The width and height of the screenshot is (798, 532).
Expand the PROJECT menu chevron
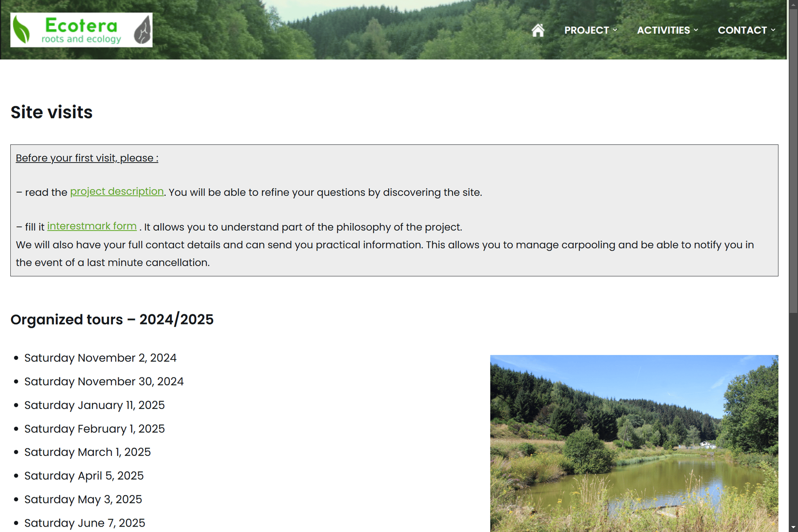click(x=615, y=30)
